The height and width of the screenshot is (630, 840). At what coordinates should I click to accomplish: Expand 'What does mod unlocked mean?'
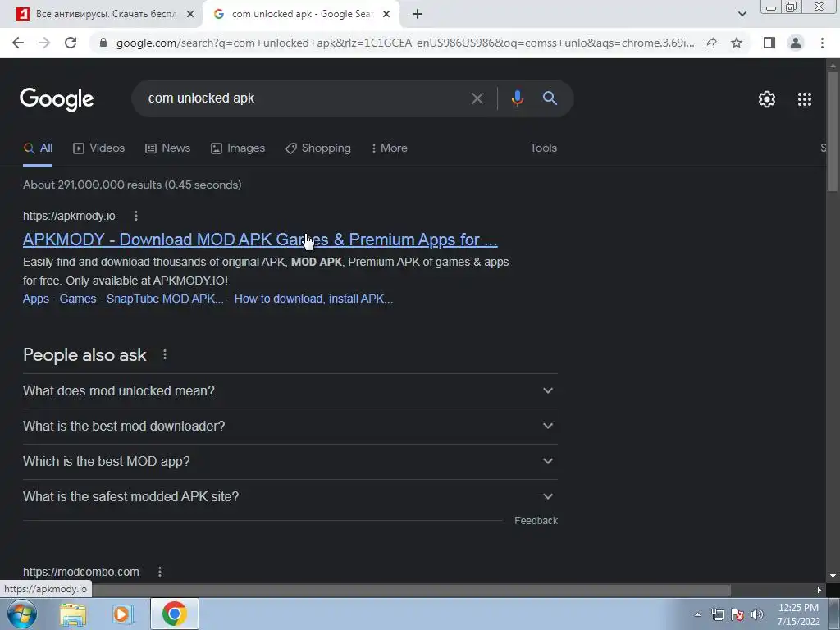tap(290, 391)
